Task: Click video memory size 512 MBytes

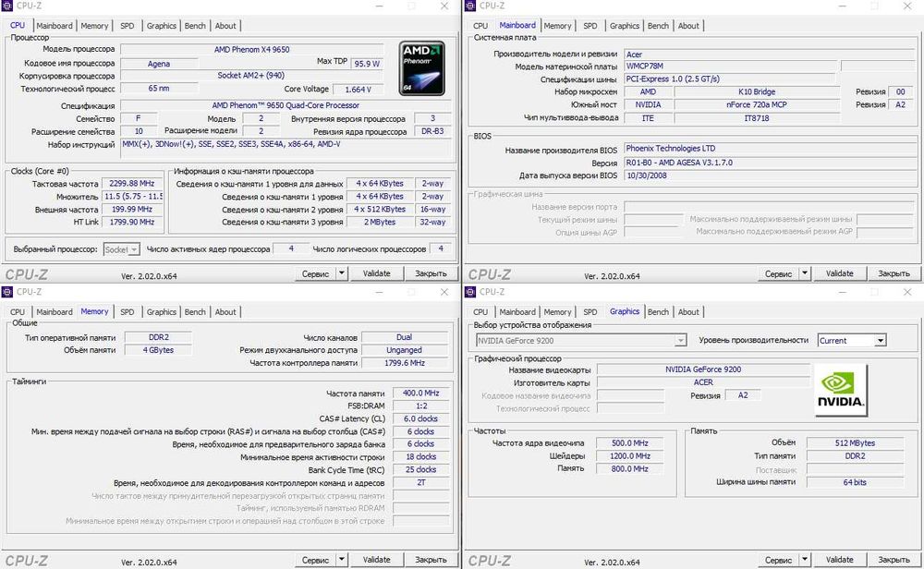Action: (855, 443)
